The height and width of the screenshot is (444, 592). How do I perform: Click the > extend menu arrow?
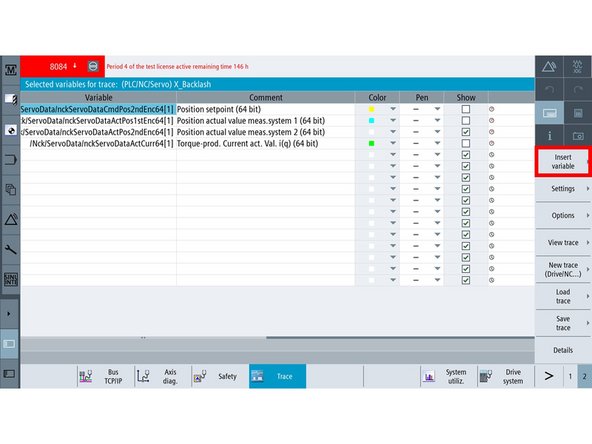pyautogui.click(x=549, y=376)
